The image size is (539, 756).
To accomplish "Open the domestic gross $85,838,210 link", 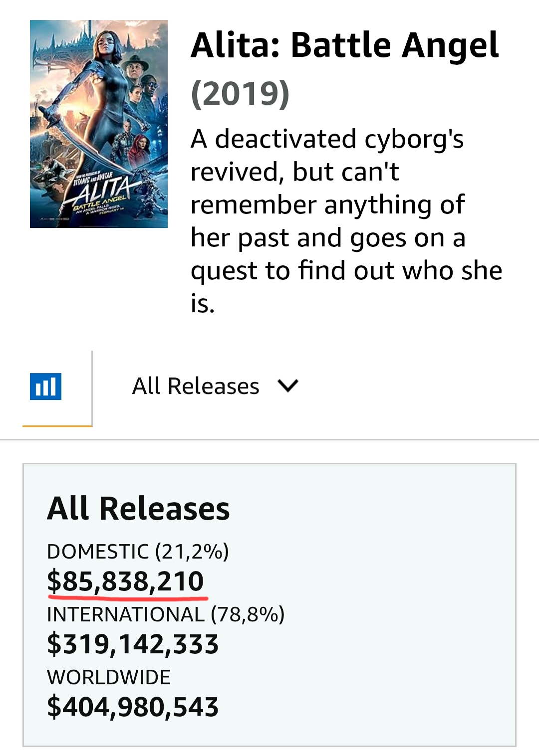I will coord(125,581).
